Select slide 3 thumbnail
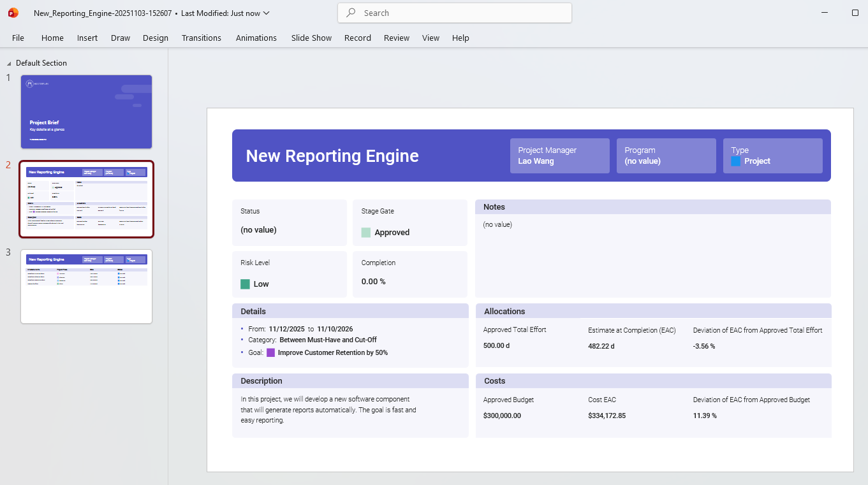The height and width of the screenshot is (485, 868). click(x=86, y=287)
